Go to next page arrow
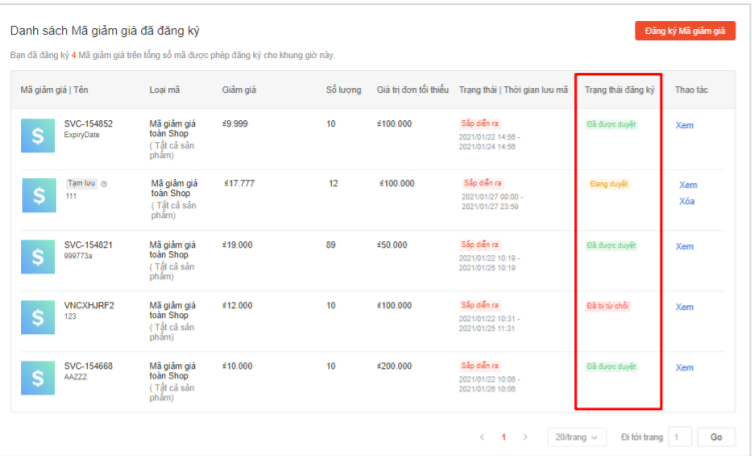The image size is (752, 456). [525, 437]
